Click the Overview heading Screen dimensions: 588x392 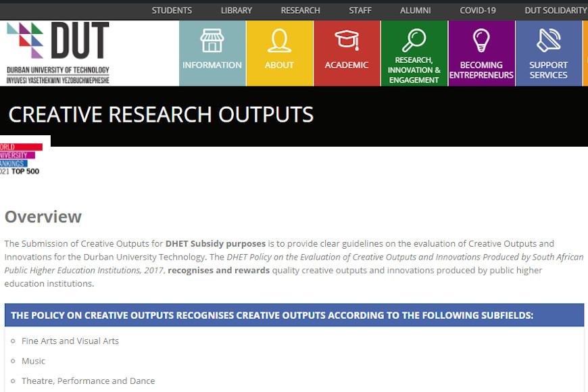coord(43,217)
